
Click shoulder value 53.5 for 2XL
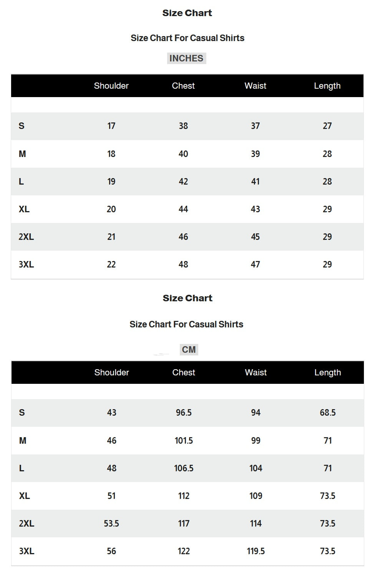coord(111,524)
